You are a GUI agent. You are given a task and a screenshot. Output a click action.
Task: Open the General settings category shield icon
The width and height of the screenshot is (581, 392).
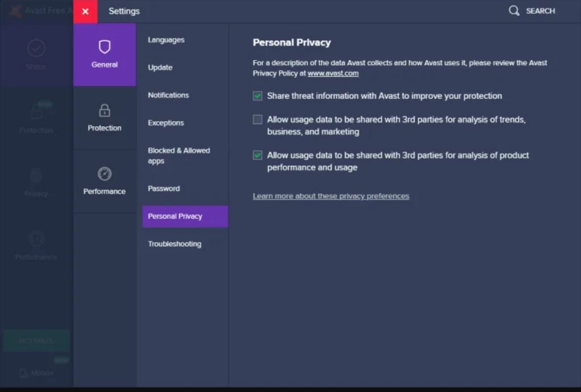[x=104, y=47]
